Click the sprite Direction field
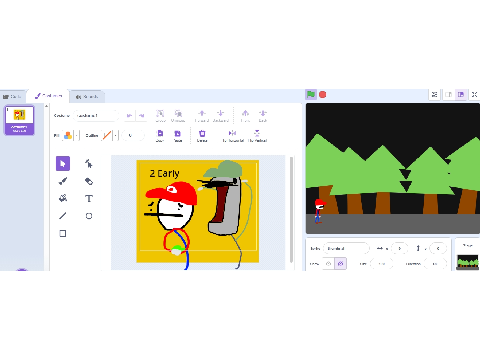480x360 pixels. [435, 264]
